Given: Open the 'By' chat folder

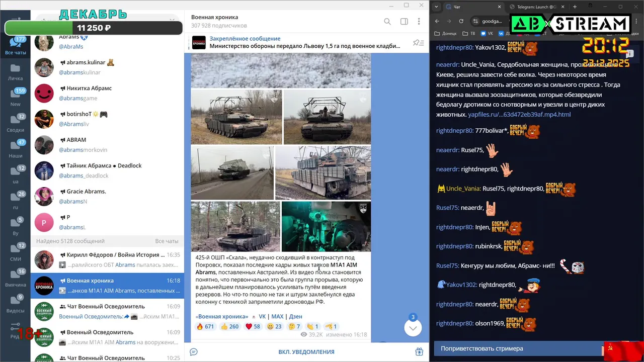Looking at the screenshot, I should coord(16,226).
